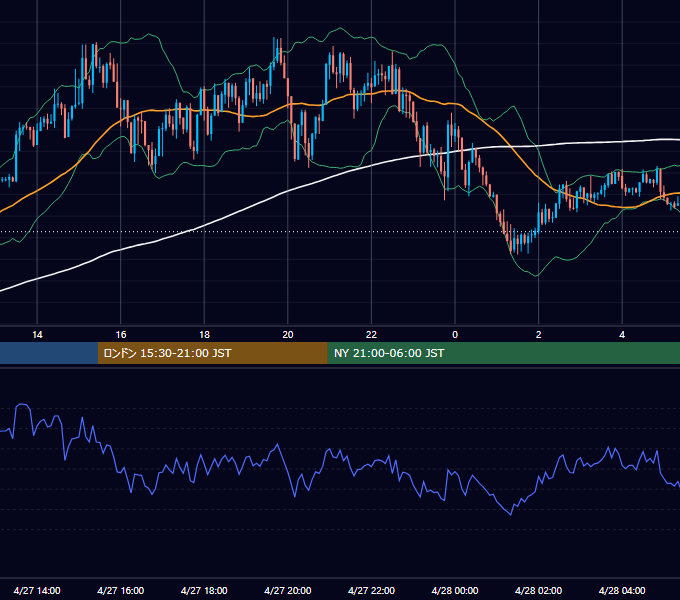Click the 18 hour axis label
This screenshot has height=600, width=680.
tap(204, 335)
